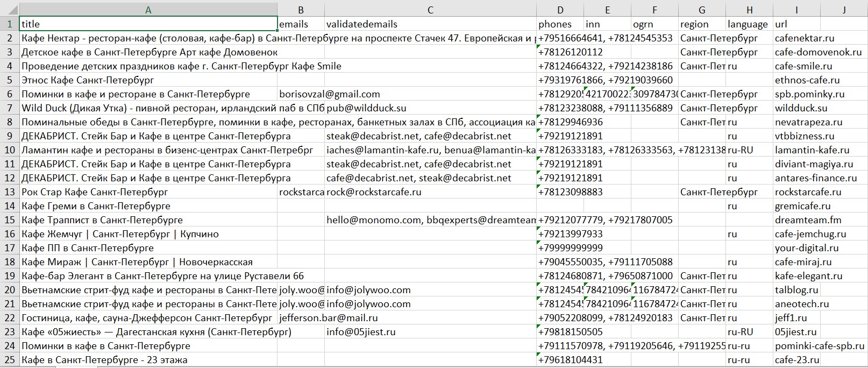Select cell with talblog.ru
The height and width of the screenshot is (368, 868).
(796, 289)
